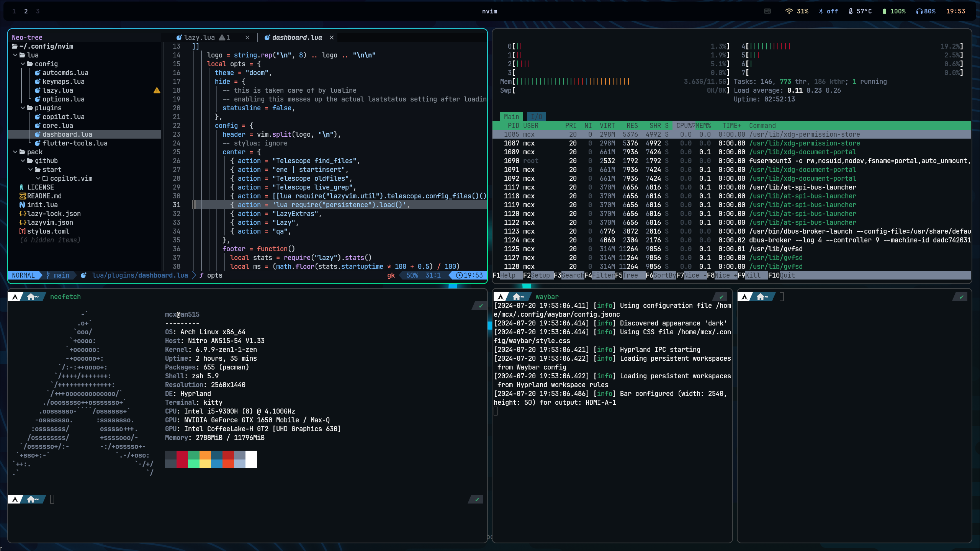Click the headphones volume icon
Viewport: 980px width, 551px height.
click(x=919, y=11)
